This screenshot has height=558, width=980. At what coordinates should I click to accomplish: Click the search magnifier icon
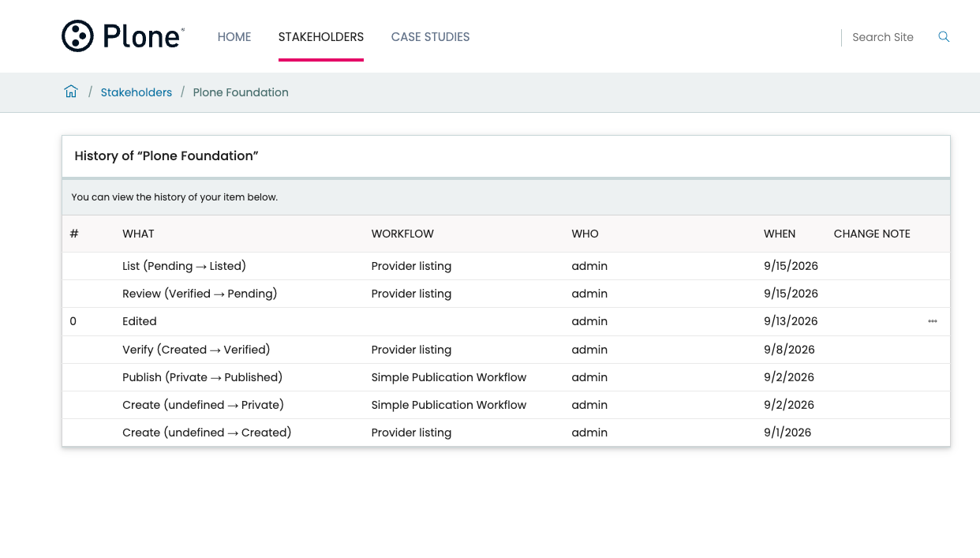tap(944, 37)
